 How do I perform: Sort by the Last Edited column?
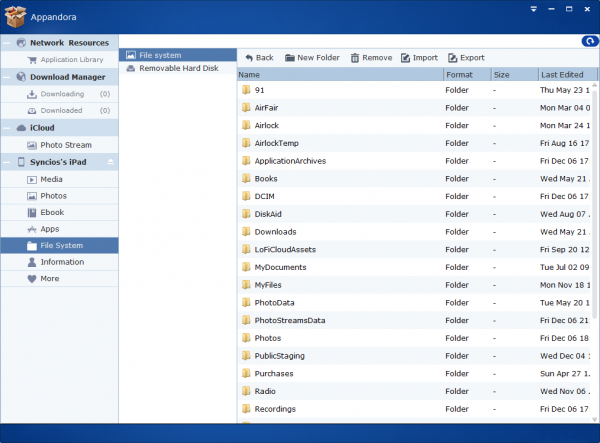coord(563,75)
